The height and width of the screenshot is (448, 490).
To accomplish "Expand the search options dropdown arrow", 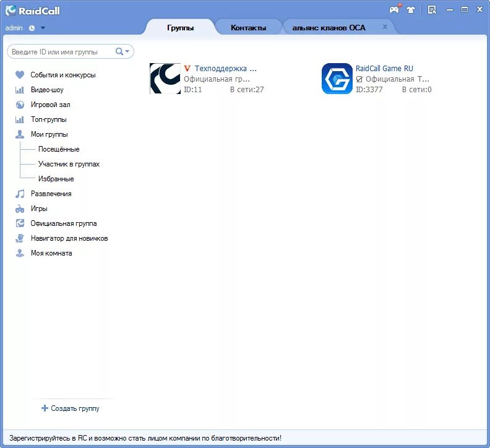I will coord(127,51).
